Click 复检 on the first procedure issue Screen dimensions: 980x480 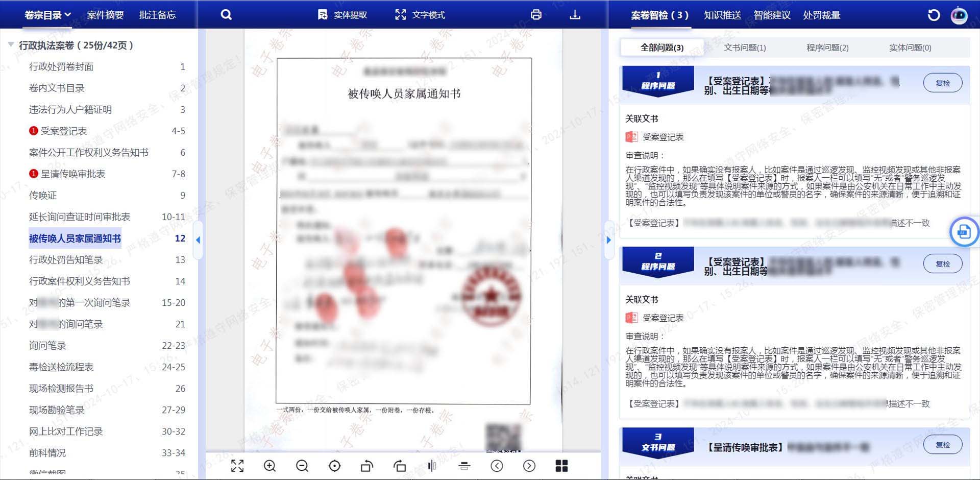(943, 82)
